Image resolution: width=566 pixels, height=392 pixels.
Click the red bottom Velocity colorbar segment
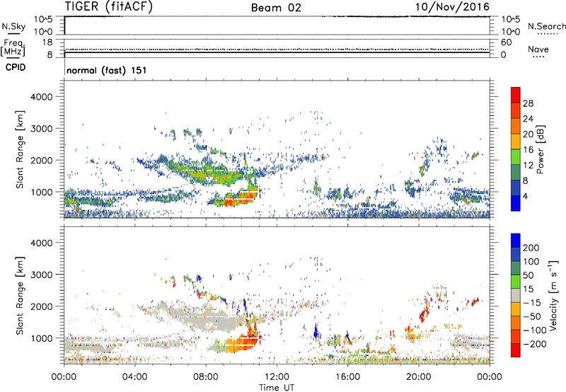point(516,350)
